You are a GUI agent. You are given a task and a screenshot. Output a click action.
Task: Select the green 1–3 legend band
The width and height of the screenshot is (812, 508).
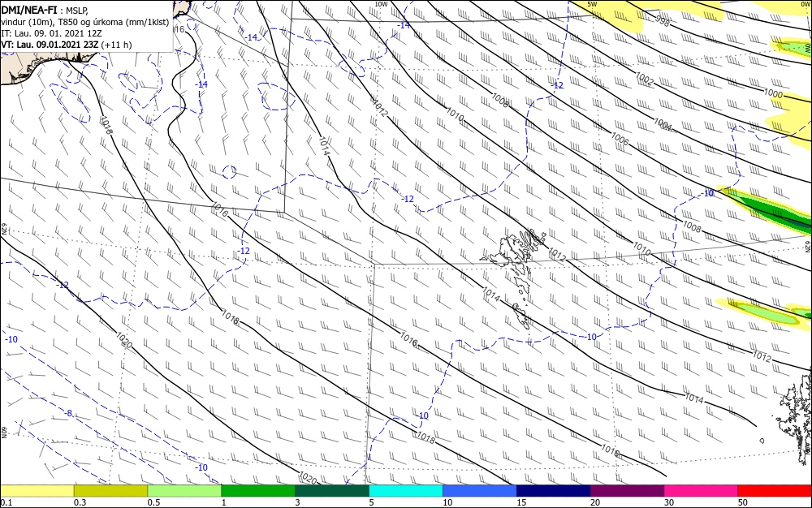click(258, 491)
